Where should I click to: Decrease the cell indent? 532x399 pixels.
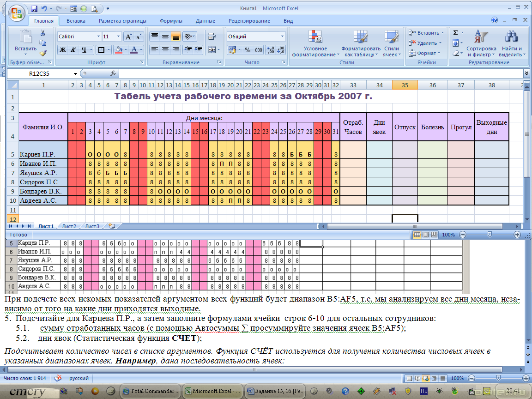(x=187, y=50)
